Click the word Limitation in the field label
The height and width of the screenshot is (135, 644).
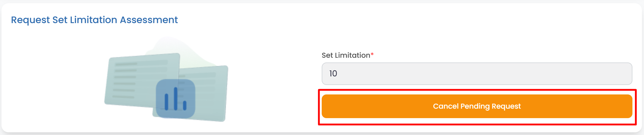pos(354,55)
